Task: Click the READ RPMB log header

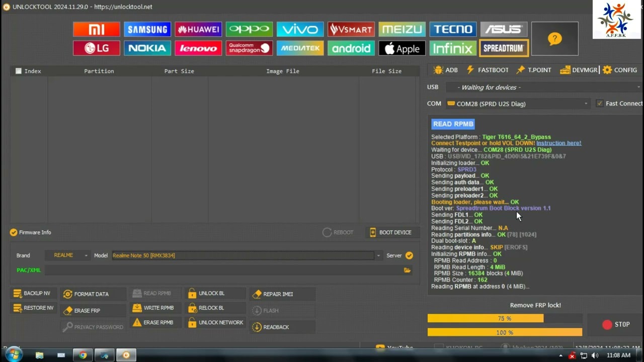Action: (x=453, y=124)
